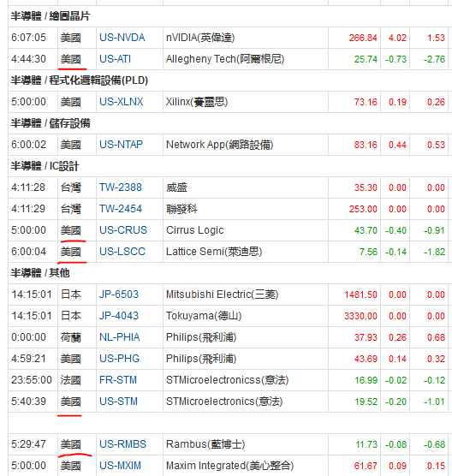
Task: Open the US-MXIM Maxim Integrated link
Action: tap(120, 466)
